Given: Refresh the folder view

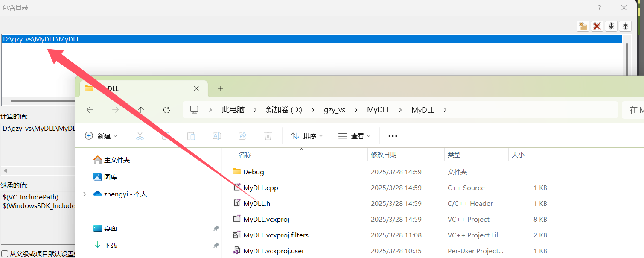Looking at the screenshot, I should click(166, 110).
